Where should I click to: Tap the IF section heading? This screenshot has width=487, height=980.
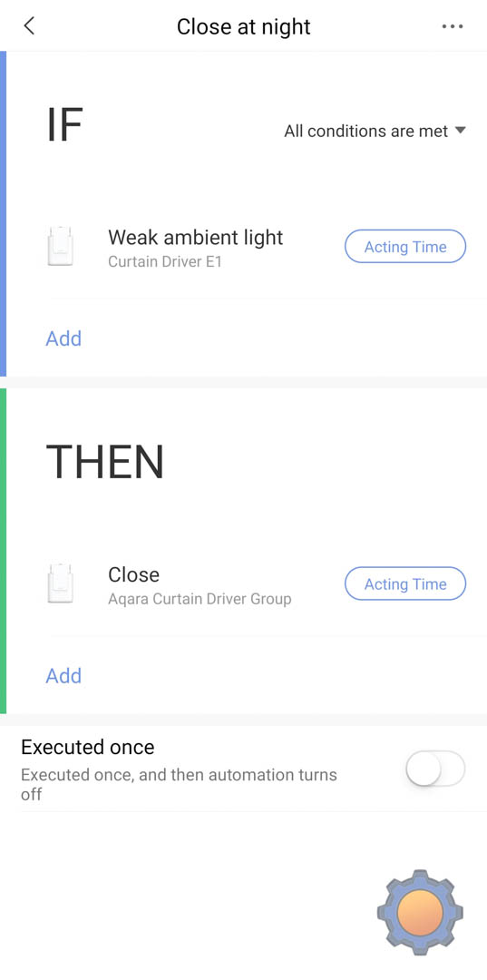point(65,124)
